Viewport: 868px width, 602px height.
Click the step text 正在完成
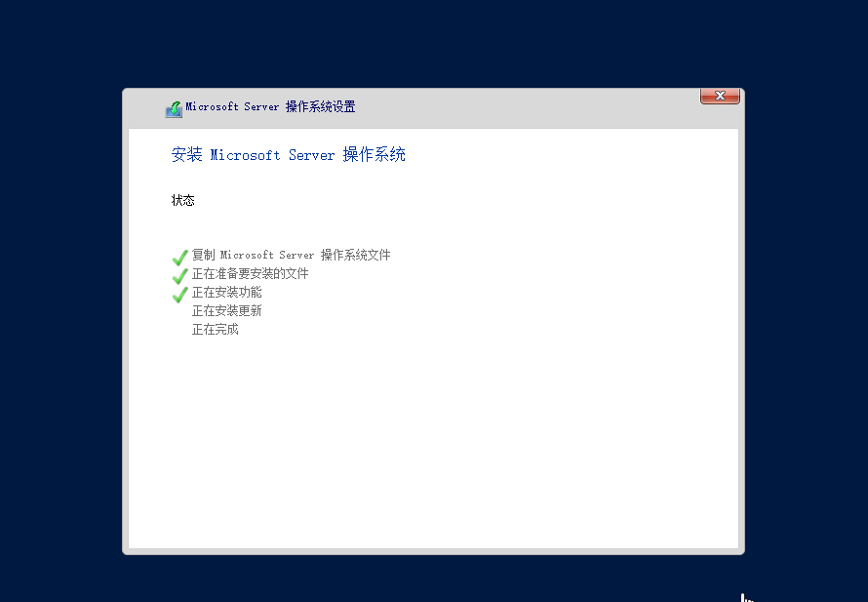pos(216,330)
